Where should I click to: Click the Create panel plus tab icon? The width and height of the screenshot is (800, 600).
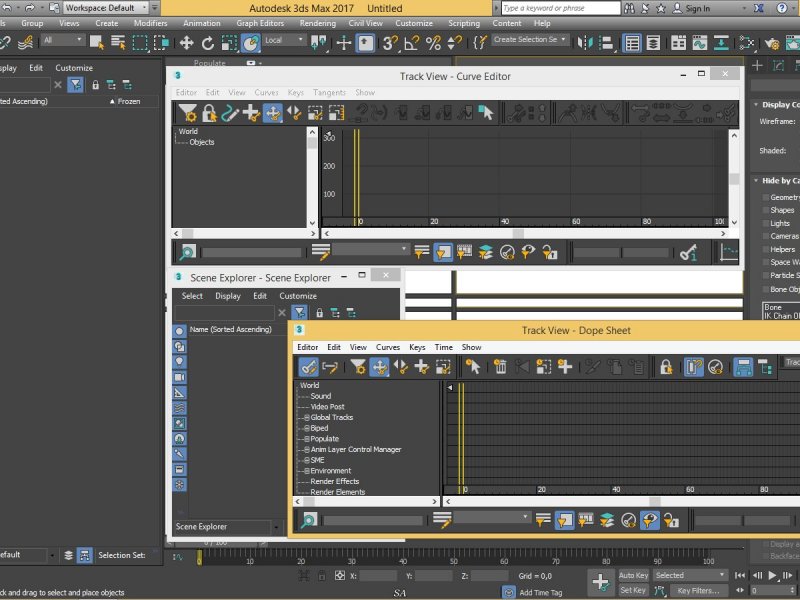(757, 65)
